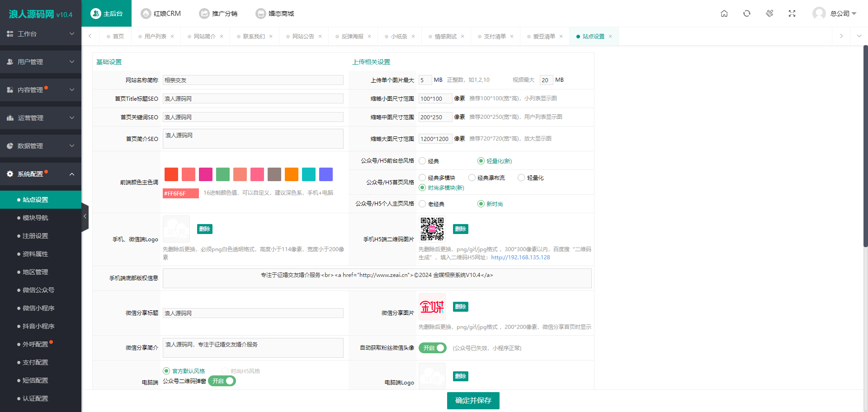This screenshot has width=868, height=412.
Task: Select the 经典 radio for 公众号/H5前台总风格
Action: coord(422,161)
